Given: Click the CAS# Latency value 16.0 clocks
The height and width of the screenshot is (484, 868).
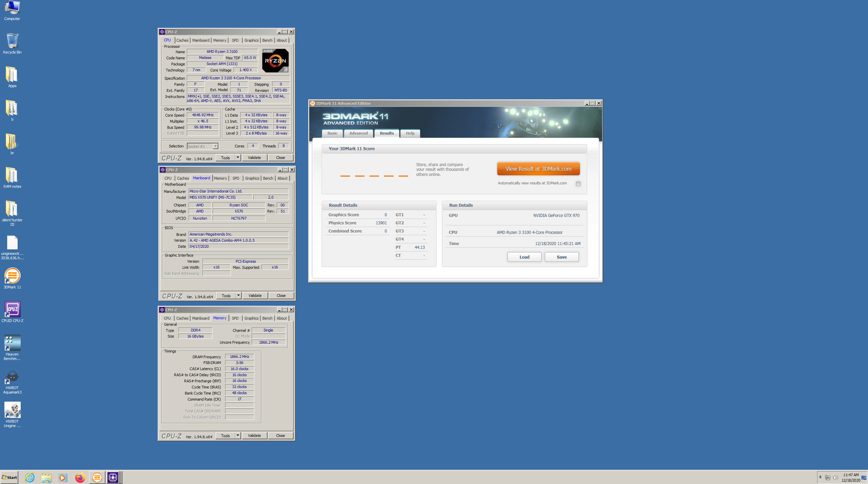Looking at the screenshot, I should [239, 369].
